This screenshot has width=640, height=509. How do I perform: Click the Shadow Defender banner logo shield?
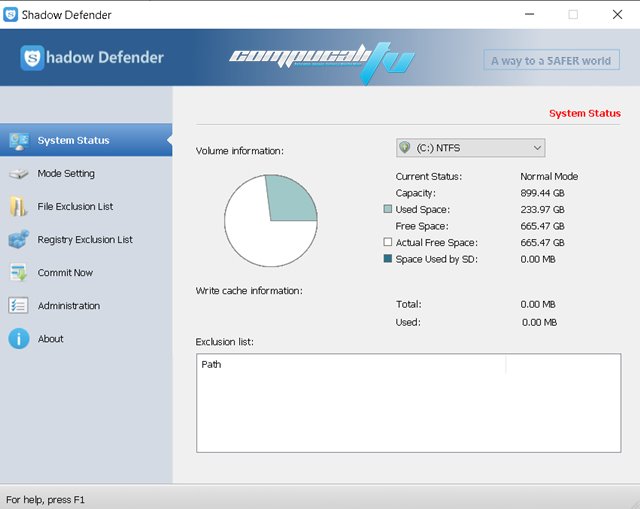(x=32, y=58)
